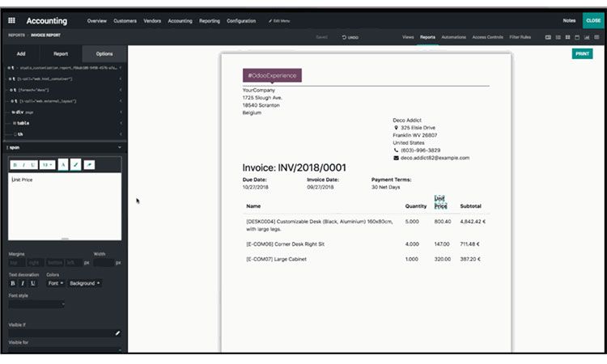This screenshot has height=364, width=607.
Task: Apply bold in span editor toolbar
Action: [x=15, y=165]
